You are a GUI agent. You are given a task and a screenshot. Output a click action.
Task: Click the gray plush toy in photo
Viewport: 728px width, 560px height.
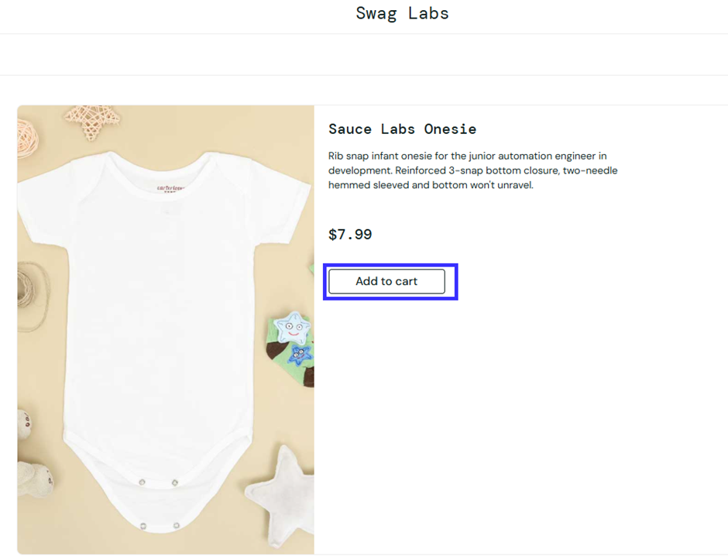pyautogui.click(x=33, y=465)
